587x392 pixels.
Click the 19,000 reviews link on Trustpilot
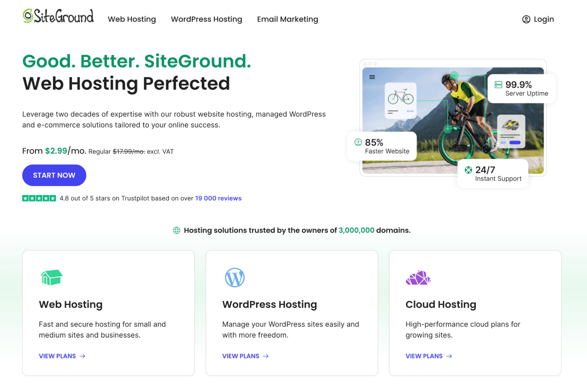point(218,198)
